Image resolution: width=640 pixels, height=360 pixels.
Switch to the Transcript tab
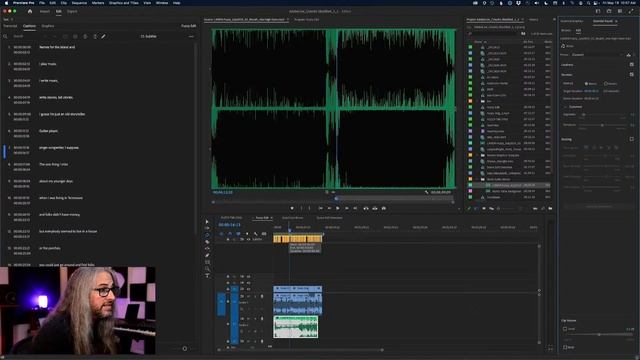[10, 26]
